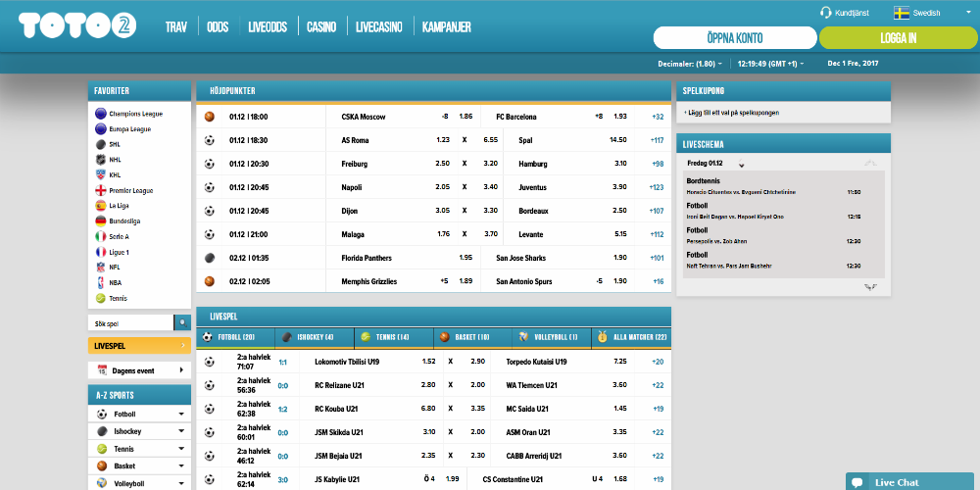Open +117 more markets for AS Roma
Viewport: 980px width, 490px height.
(657, 140)
